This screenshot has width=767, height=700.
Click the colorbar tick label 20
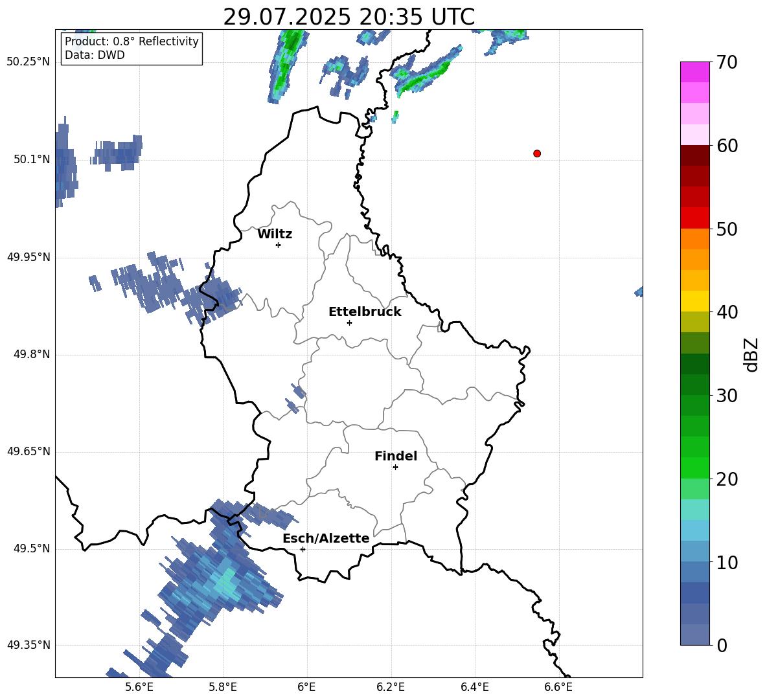(x=727, y=479)
